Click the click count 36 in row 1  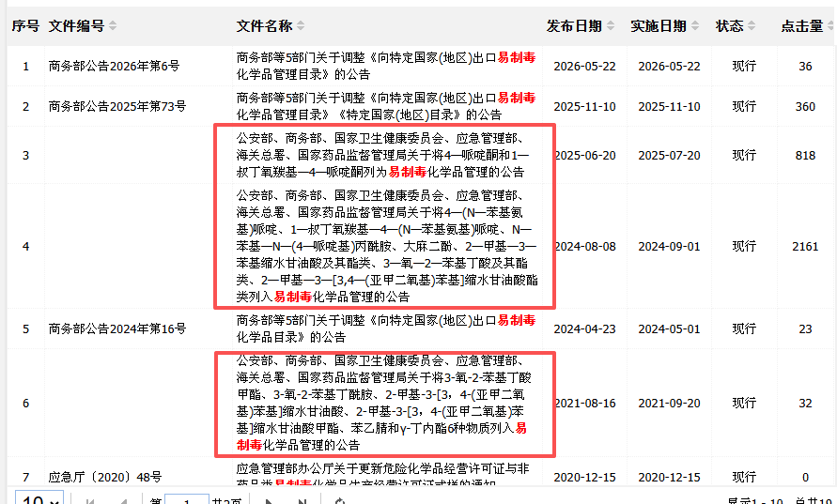805,66
